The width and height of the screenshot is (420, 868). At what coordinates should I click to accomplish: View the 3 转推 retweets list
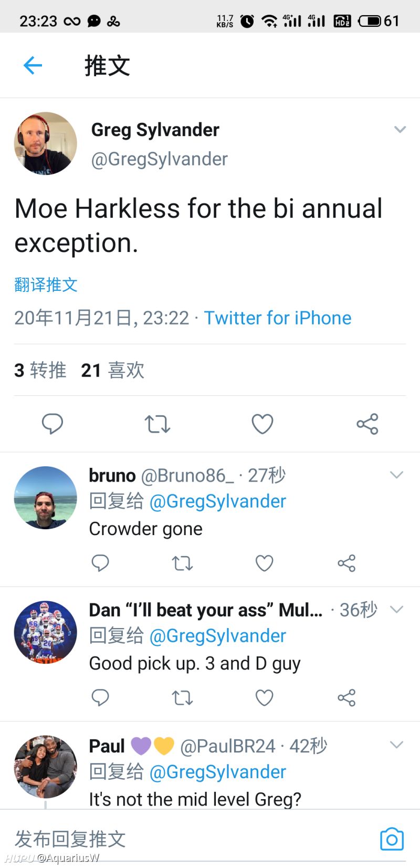point(40,370)
